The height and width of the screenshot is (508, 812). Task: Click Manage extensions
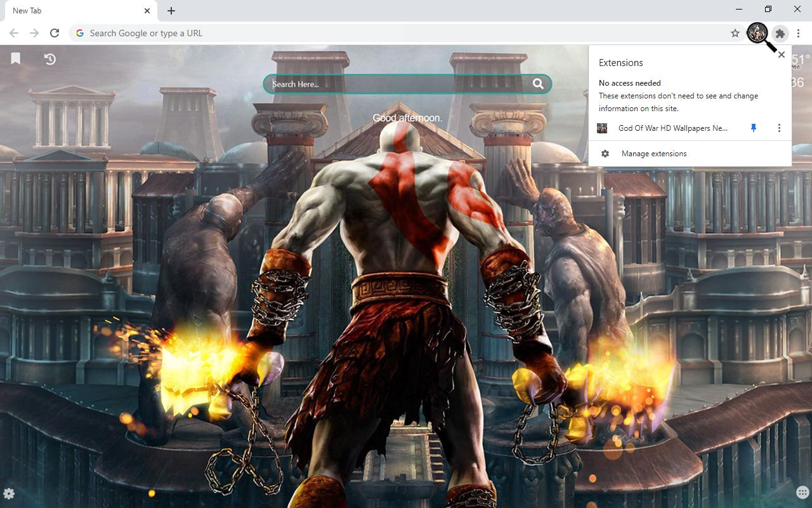point(654,154)
